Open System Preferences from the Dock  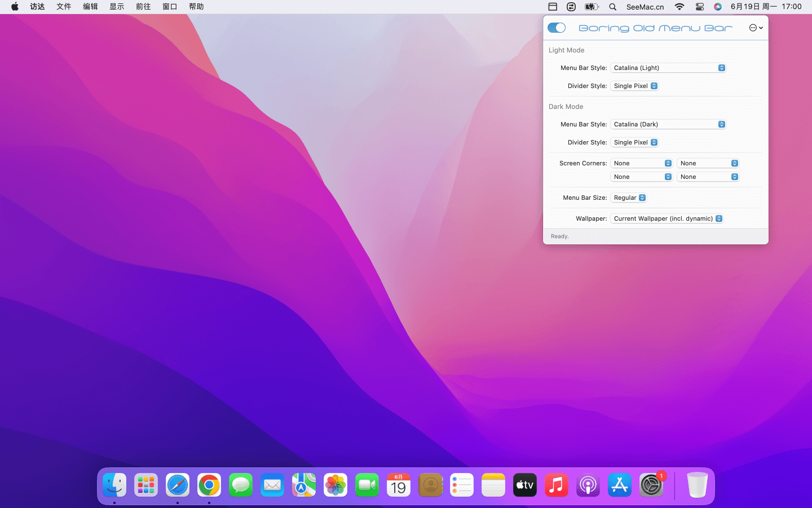(x=651, y=485)
